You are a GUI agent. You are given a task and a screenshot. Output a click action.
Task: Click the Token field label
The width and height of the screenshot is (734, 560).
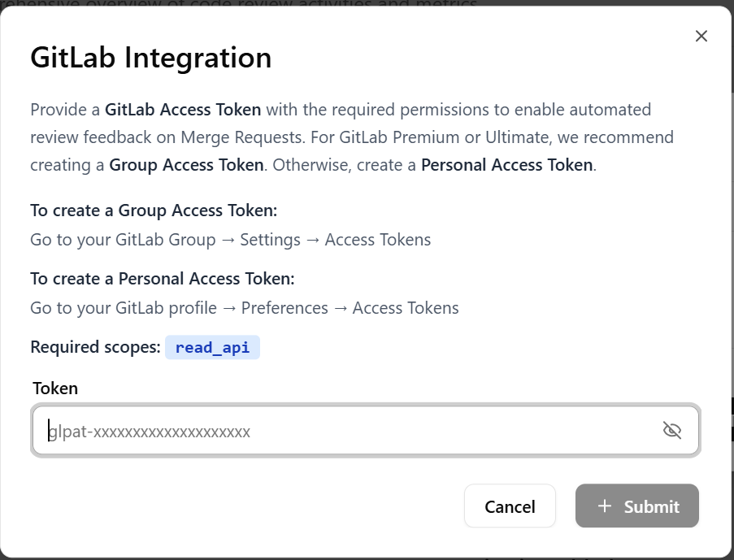[x=55, y=389]
